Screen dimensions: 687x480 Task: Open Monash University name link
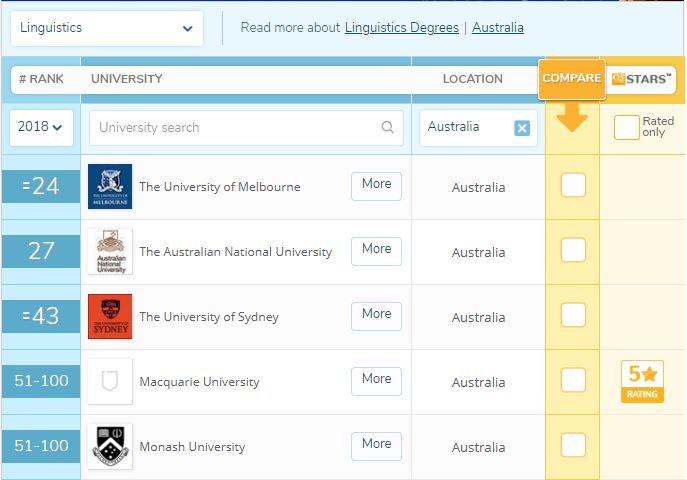click(192, 447)
